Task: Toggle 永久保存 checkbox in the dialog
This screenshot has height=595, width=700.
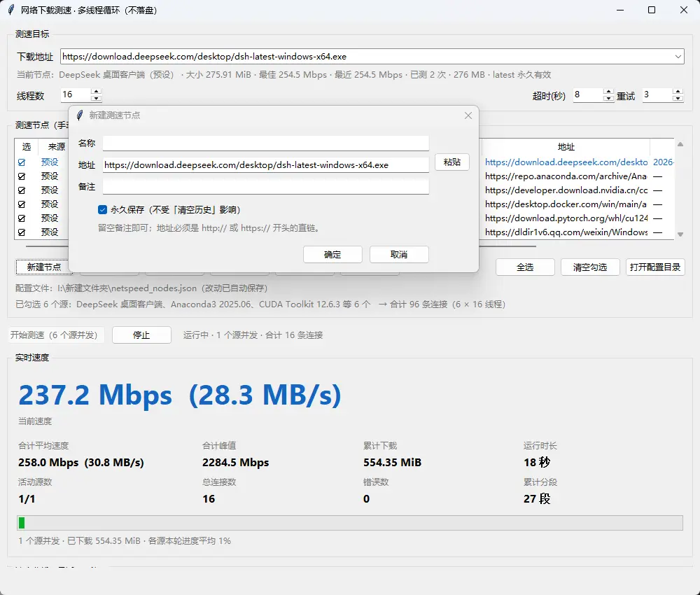Action: coord(103,210)
